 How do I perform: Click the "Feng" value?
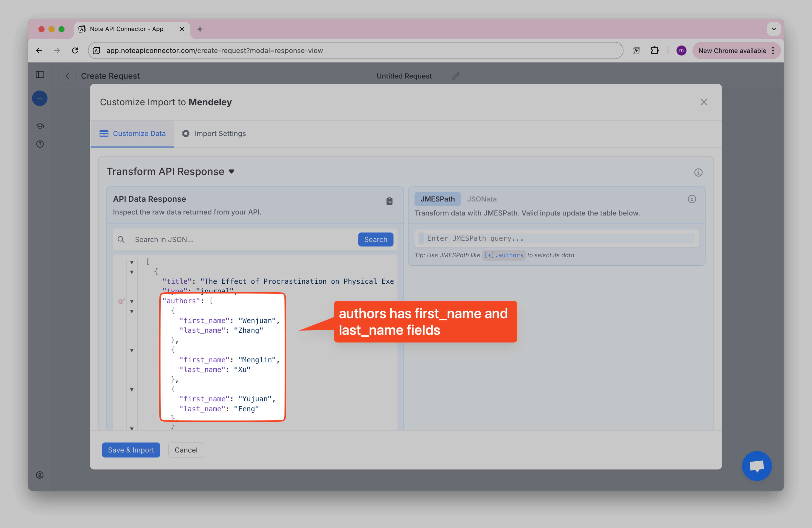[246, 409]
